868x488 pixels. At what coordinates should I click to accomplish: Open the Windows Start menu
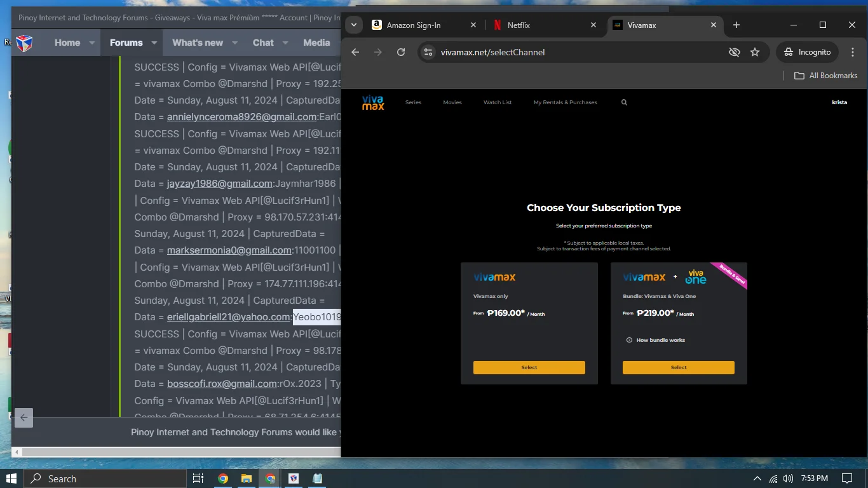[11, 478]
